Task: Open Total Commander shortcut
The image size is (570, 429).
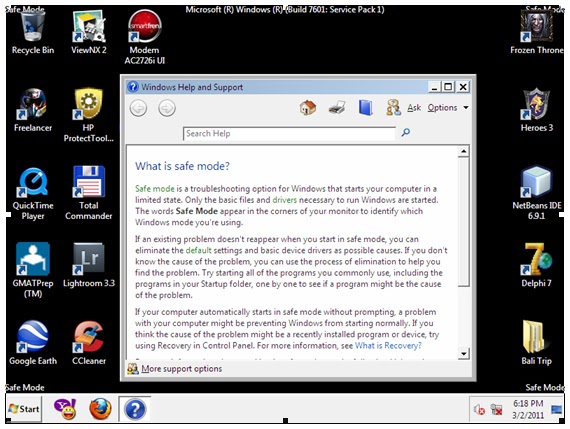Action: (89, 193)
